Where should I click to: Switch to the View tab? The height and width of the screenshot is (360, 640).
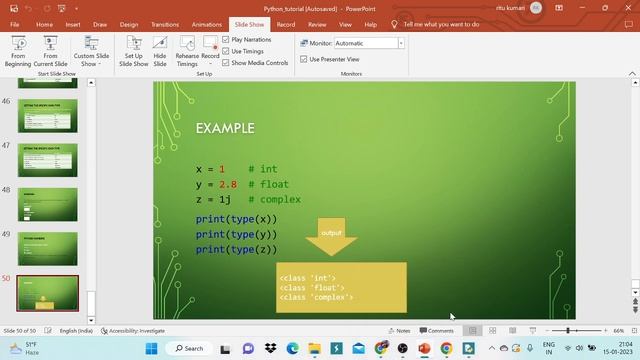(x=345, y=24)
